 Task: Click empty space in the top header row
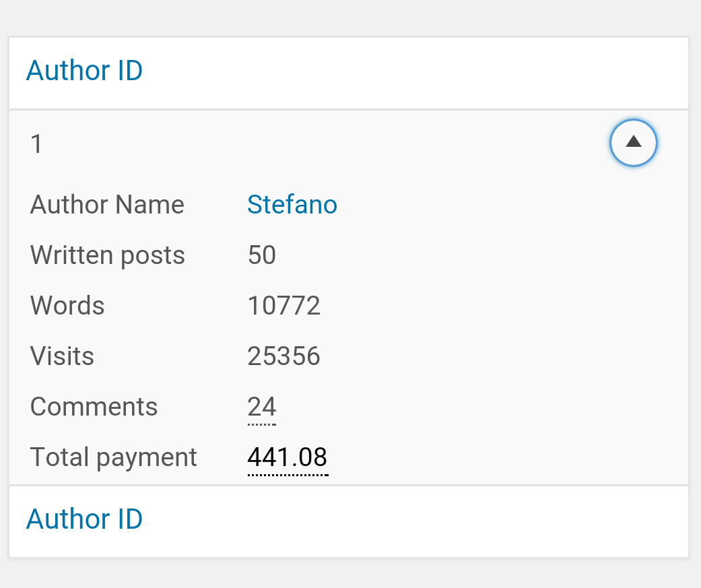coord(404,72)
